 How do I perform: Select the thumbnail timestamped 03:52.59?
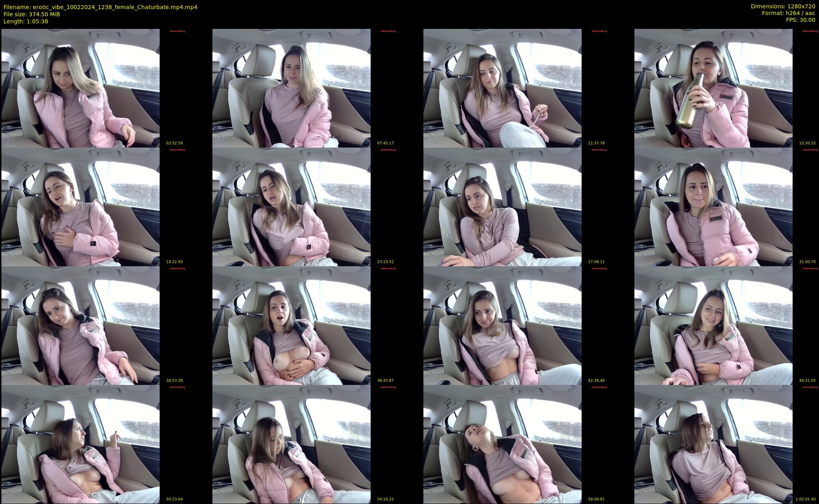click(80, 88)
